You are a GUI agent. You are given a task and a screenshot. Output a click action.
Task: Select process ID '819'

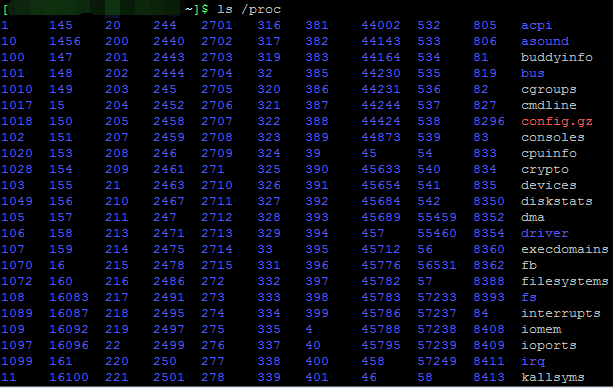485,74
